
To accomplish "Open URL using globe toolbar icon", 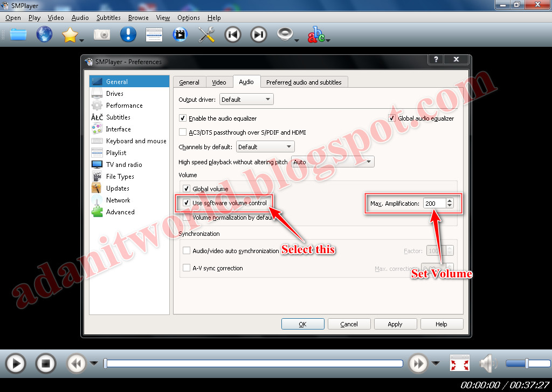I will (x=44, y=34).
